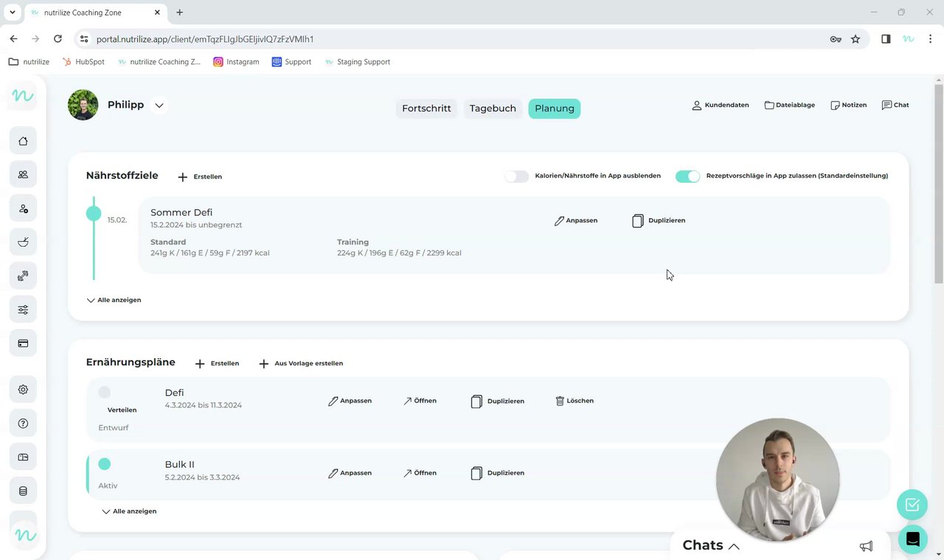Click Löschen for the Defi plan
The height and width of the screenshot is (560, 944).
(575, 401)
